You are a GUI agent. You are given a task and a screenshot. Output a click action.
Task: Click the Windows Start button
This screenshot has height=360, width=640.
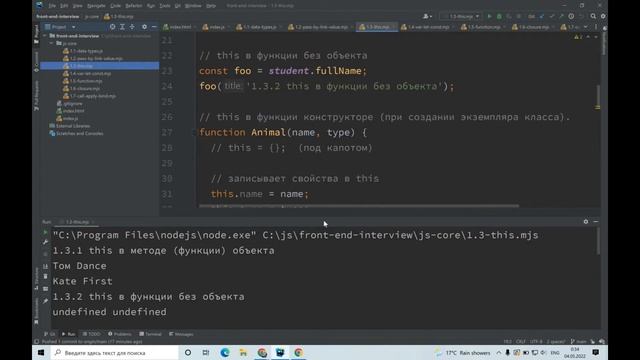pos(41,353)
